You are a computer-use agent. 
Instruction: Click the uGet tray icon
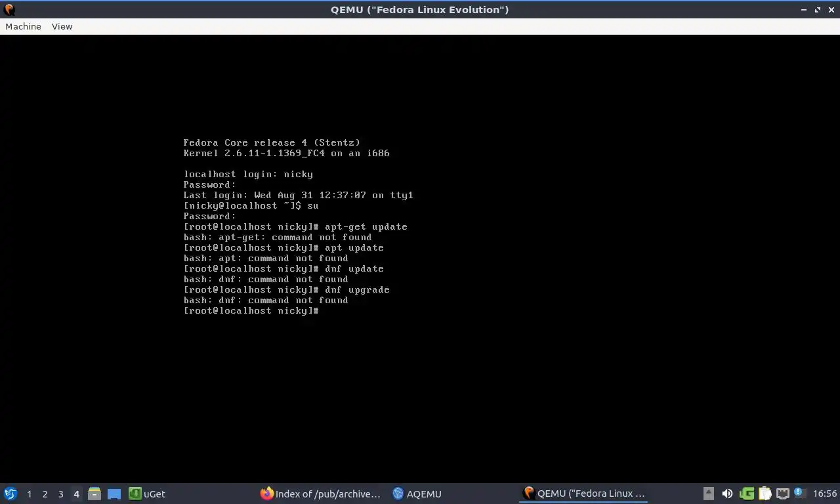(746, 493)
